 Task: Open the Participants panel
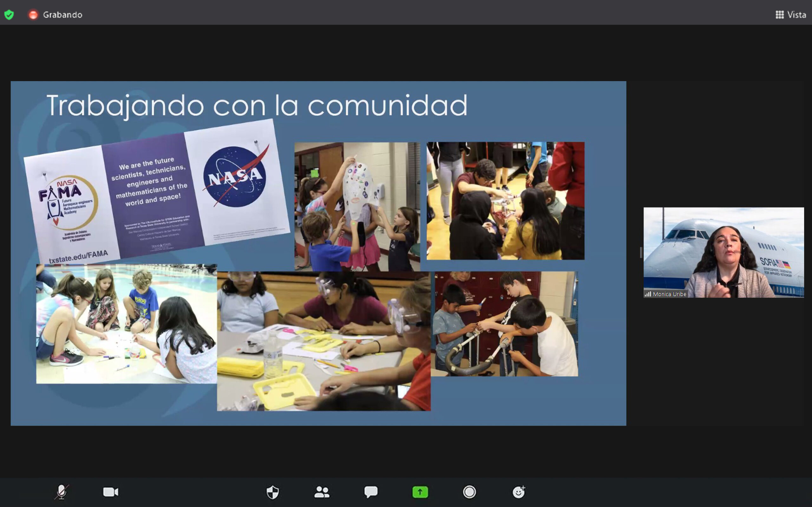point(322,492)
